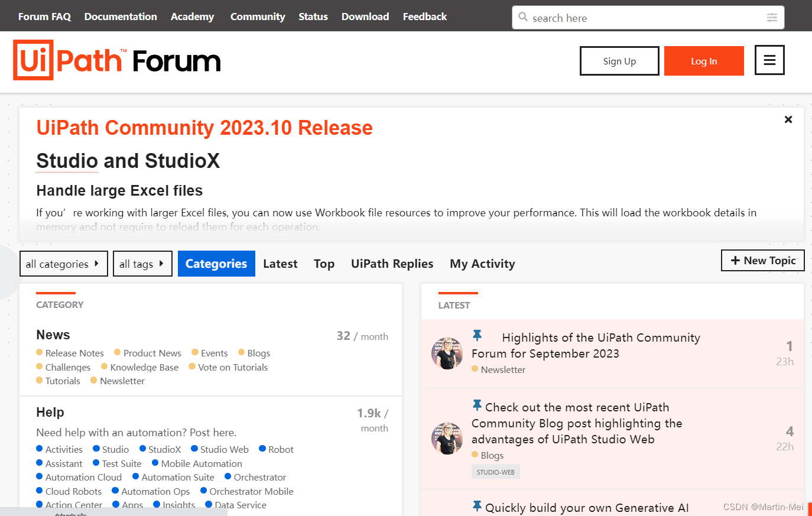Screen dimensions: 812x516
Task: Open the Help category heading
Action: point(50,413)
